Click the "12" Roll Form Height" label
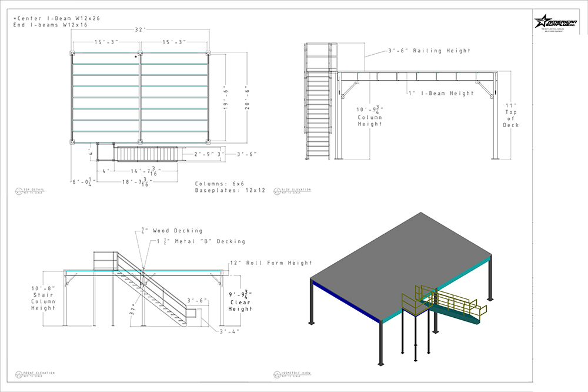 coord(270,263)
